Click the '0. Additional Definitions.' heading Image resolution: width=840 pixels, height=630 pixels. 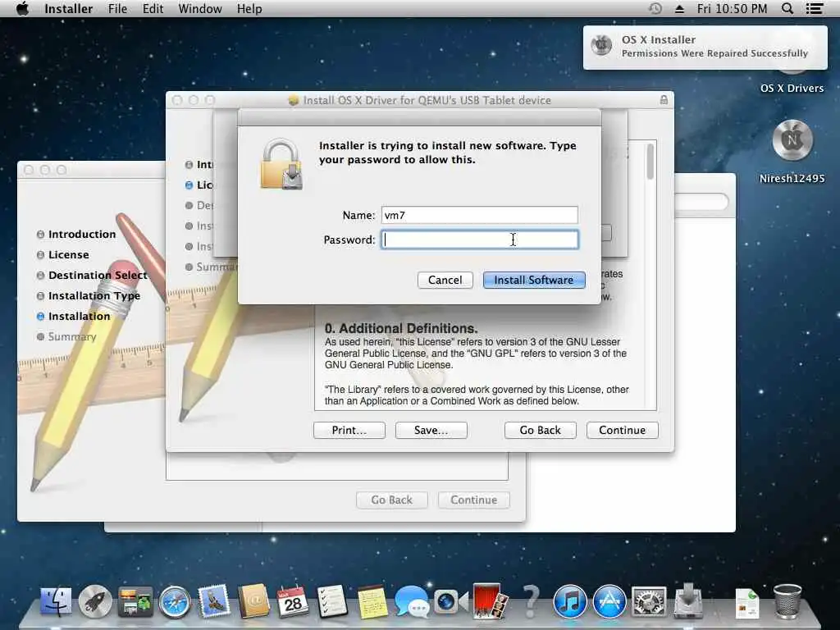401,328
